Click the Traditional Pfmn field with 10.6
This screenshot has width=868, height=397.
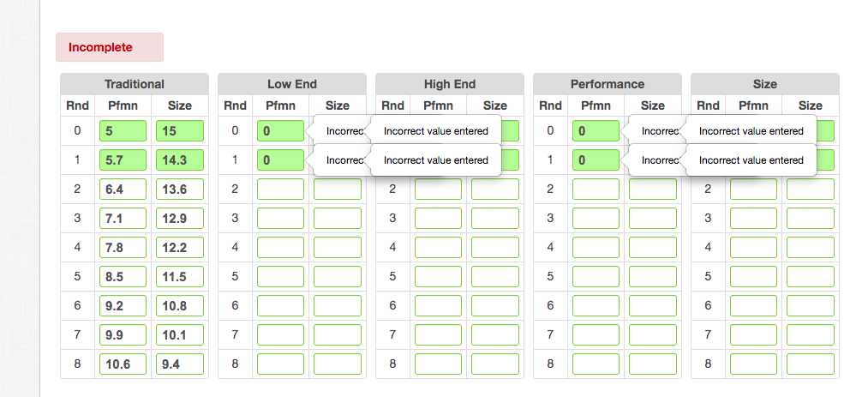(x=123, y=364)
